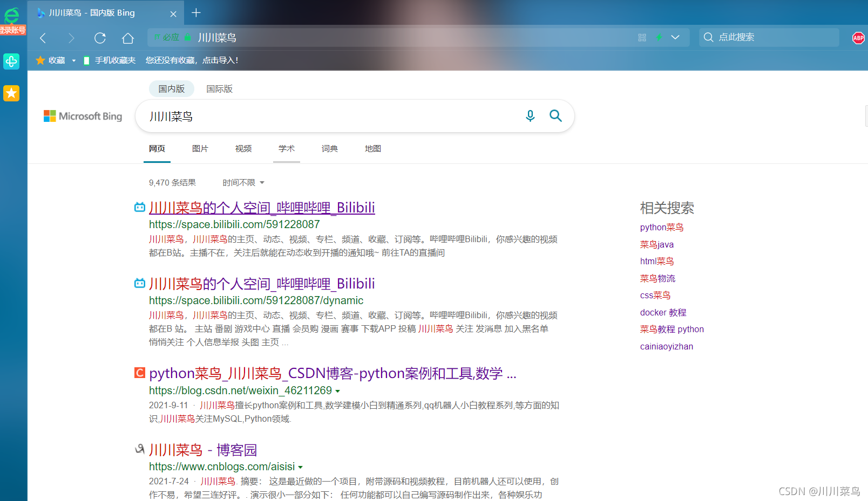Click URL space.bilibili.com/591228087 of first result
The image size is (868, 501).
pos(234,224)
